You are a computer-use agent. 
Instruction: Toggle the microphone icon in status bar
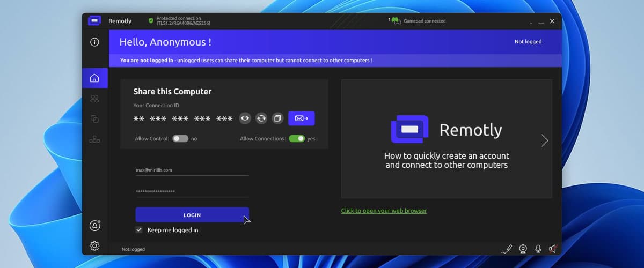[538, 249]
